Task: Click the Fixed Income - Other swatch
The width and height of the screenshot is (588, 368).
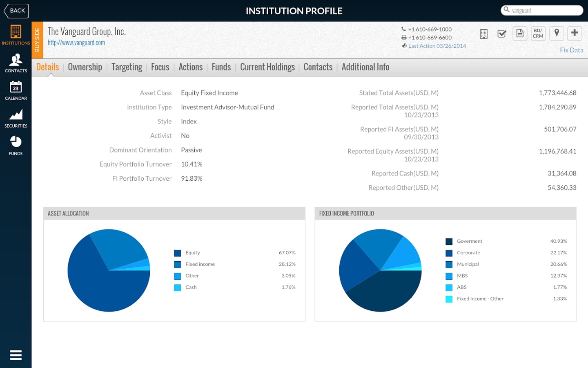Action: (449, 299)
